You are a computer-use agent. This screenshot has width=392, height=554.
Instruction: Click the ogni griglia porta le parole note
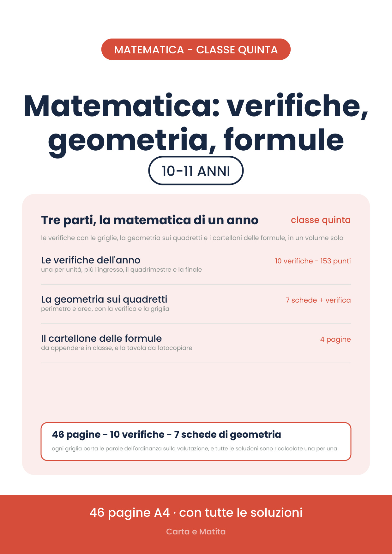(x=194, y=449)
